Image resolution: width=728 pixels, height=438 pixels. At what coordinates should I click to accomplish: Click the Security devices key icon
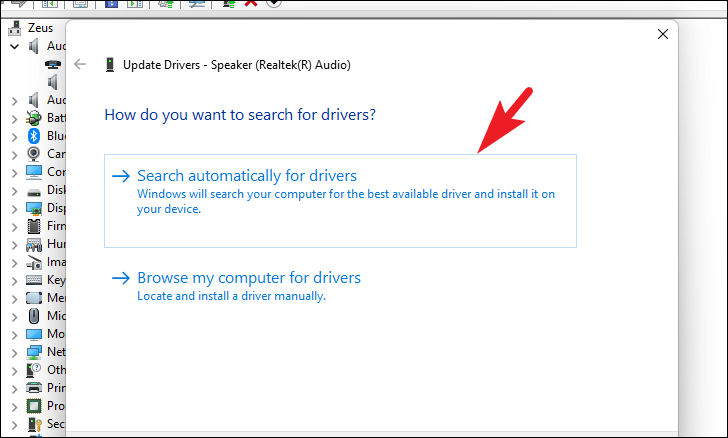click(x=34, y=424)
